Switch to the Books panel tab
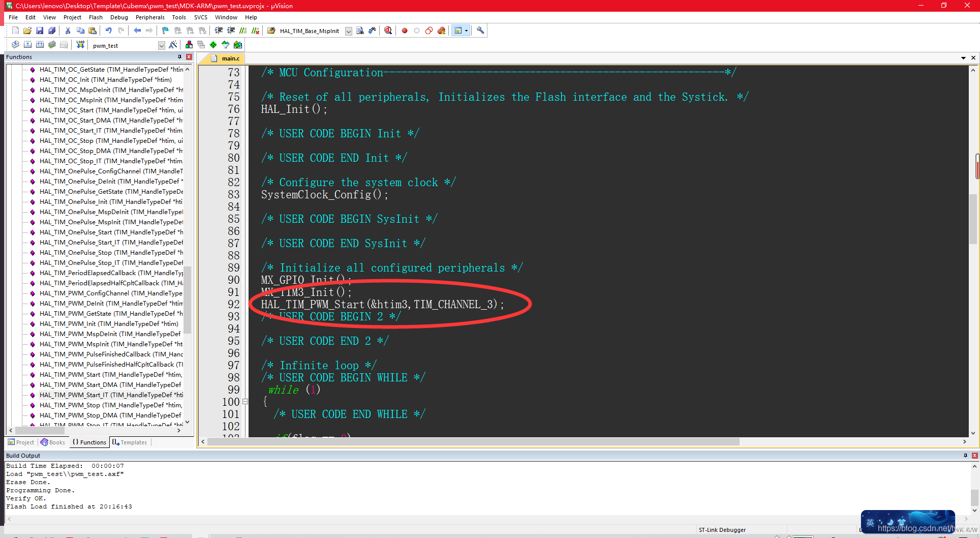980x538 pixels. [53, 442]
